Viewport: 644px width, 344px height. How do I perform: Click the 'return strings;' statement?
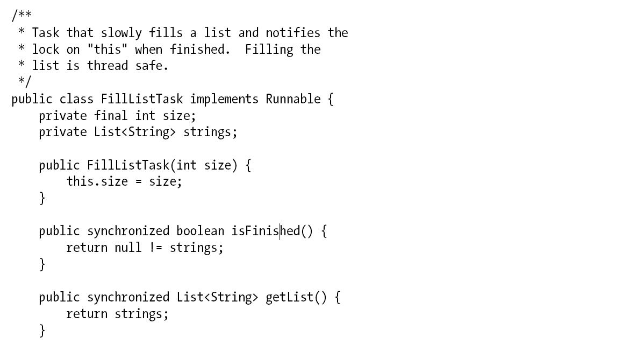(x=117, y=314)
